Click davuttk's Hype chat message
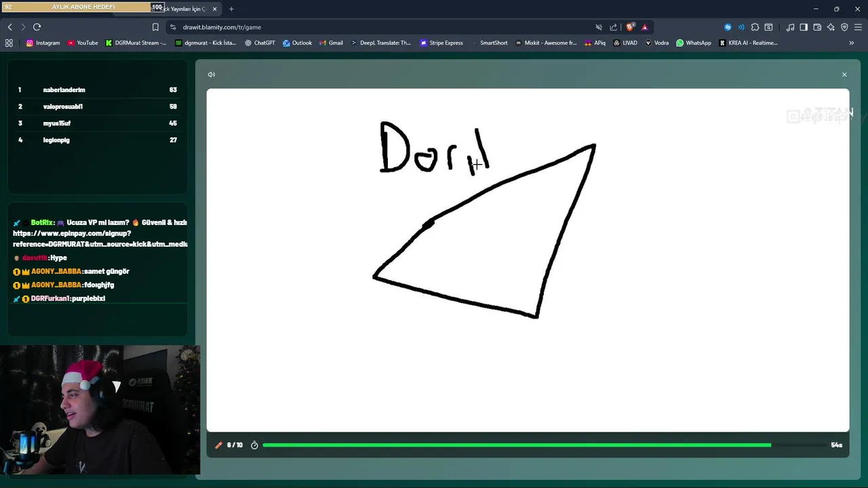The image size is (868, 488). click(40, 258)
